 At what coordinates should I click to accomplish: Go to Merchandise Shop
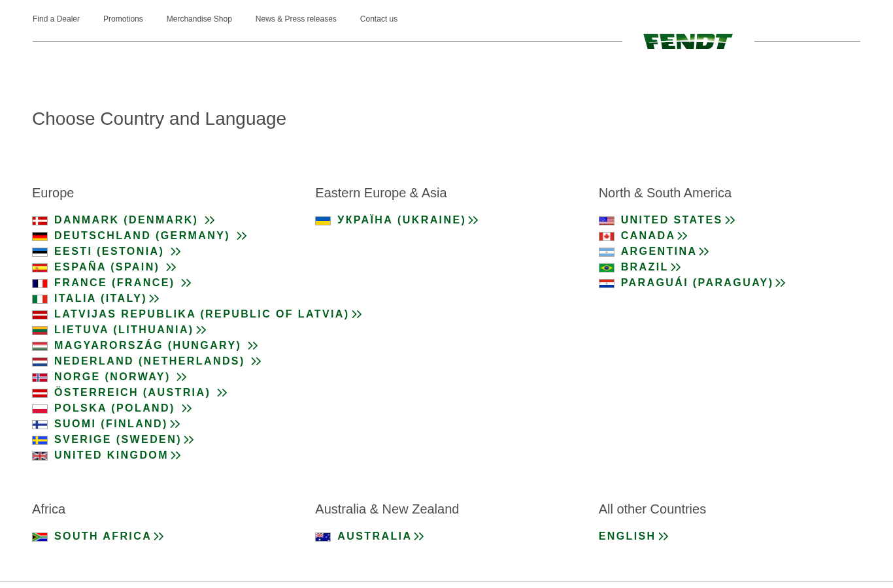click(199, 19)
